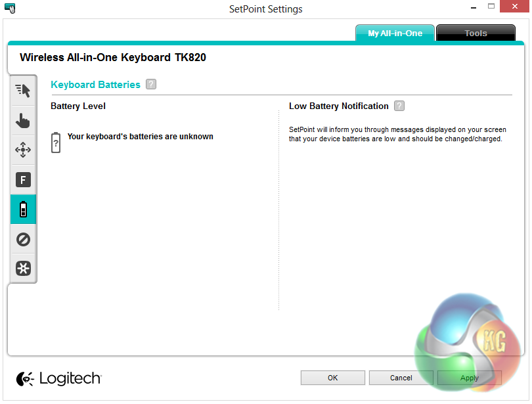Click help icon beside Keyboard Batteries
Screen dimensions: 532x404
click(x=151, y=84)
